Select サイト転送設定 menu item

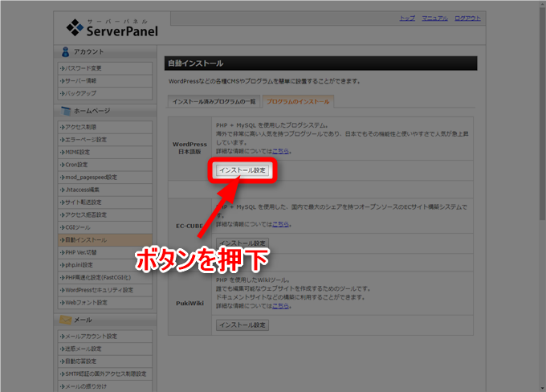[105, 202]
